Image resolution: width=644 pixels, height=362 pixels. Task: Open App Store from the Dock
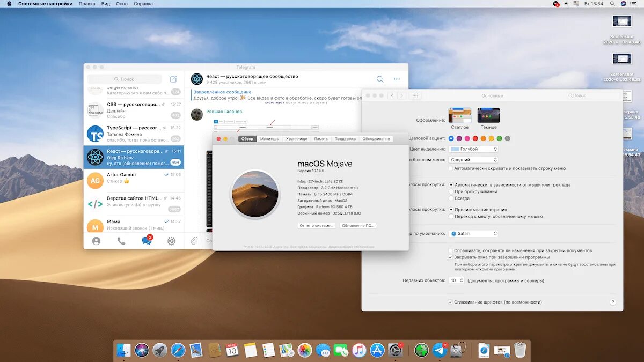pyautogui.click(x=377, y=350)
